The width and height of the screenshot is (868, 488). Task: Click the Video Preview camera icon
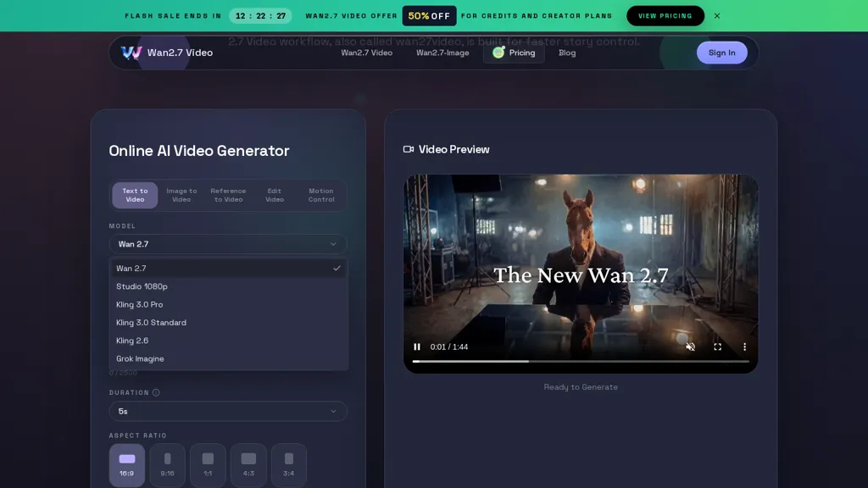tap(409, 149)
